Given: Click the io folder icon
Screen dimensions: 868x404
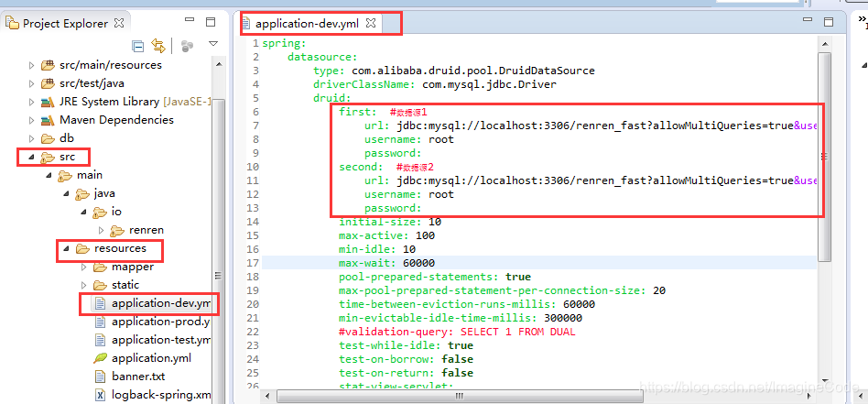Looking at the screenshot, I should click(x=100, y=213).
